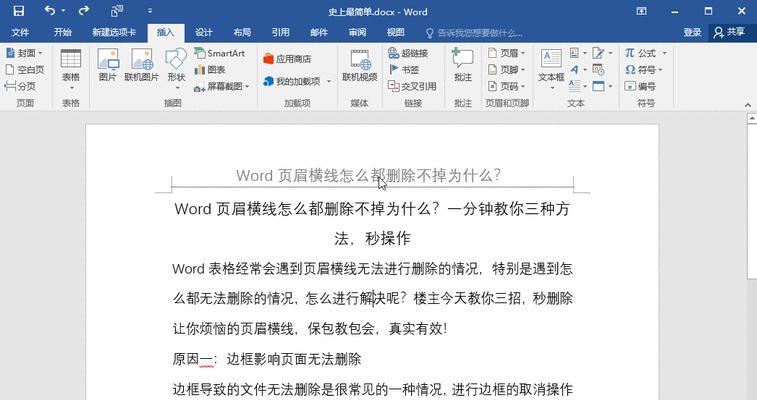Insert a page break with 分页
The height and width of the screenshot is (400, 757).
(20, 86)
